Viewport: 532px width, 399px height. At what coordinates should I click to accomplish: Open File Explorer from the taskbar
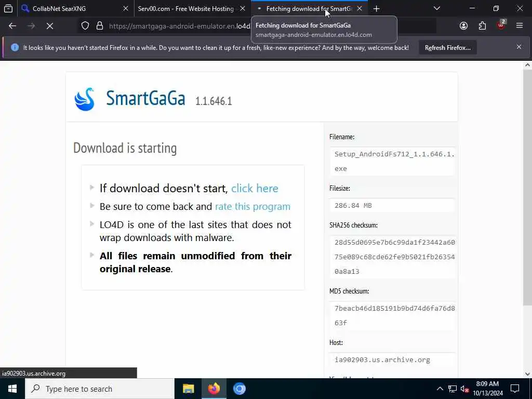(x=188, y=389)
